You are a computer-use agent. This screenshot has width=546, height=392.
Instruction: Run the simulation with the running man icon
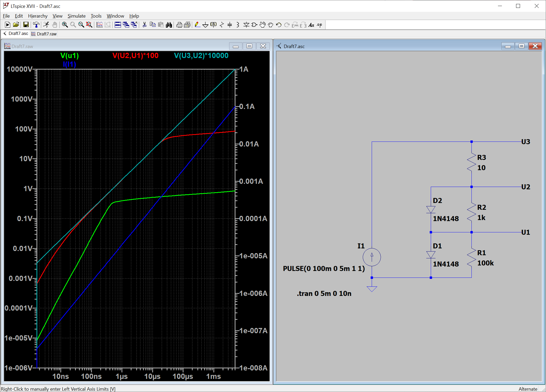(46, 25)
